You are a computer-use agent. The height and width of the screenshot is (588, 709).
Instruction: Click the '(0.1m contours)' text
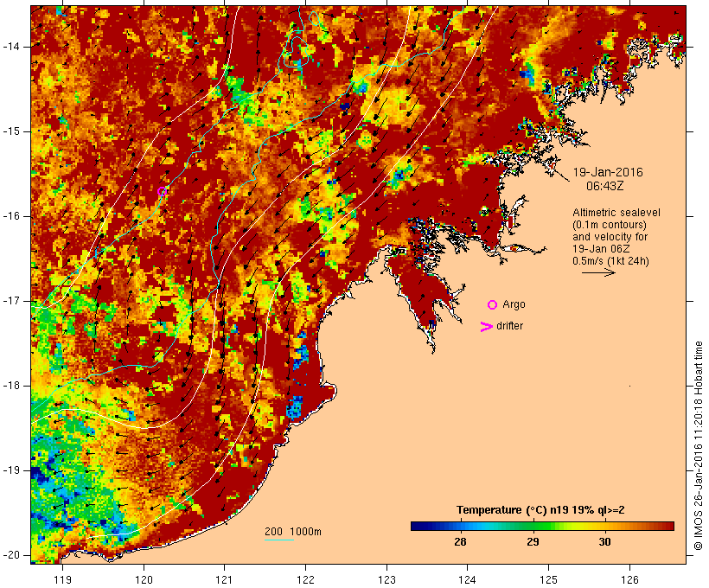click(x=610, y=225)
